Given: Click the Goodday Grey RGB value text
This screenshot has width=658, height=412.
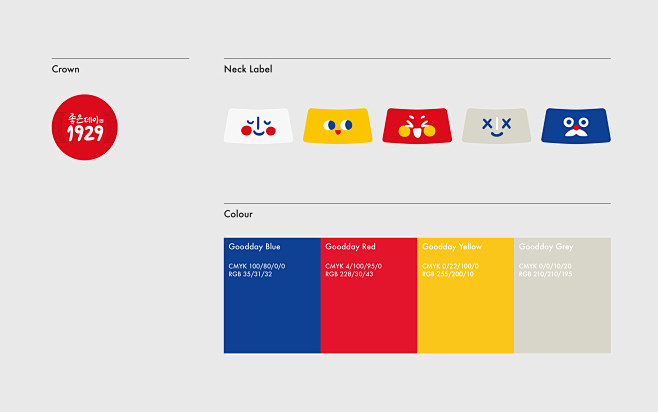Looking at the screenshot, I should [x=545, y=273].
